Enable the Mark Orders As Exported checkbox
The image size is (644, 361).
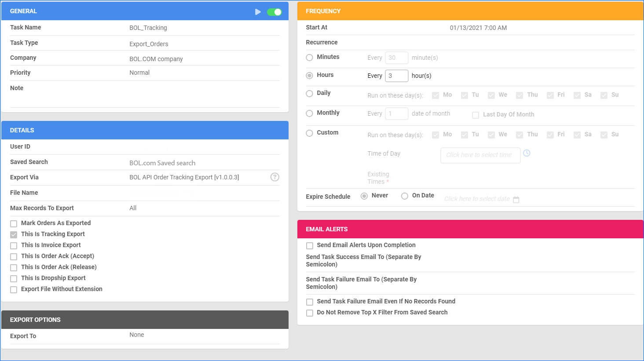click(x=13, y=223)
